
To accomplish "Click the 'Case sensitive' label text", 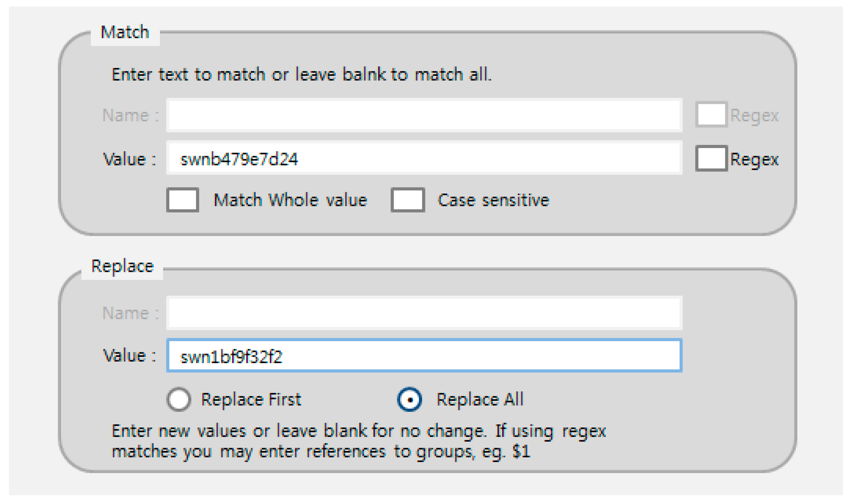I will click(x=493, y=200).
